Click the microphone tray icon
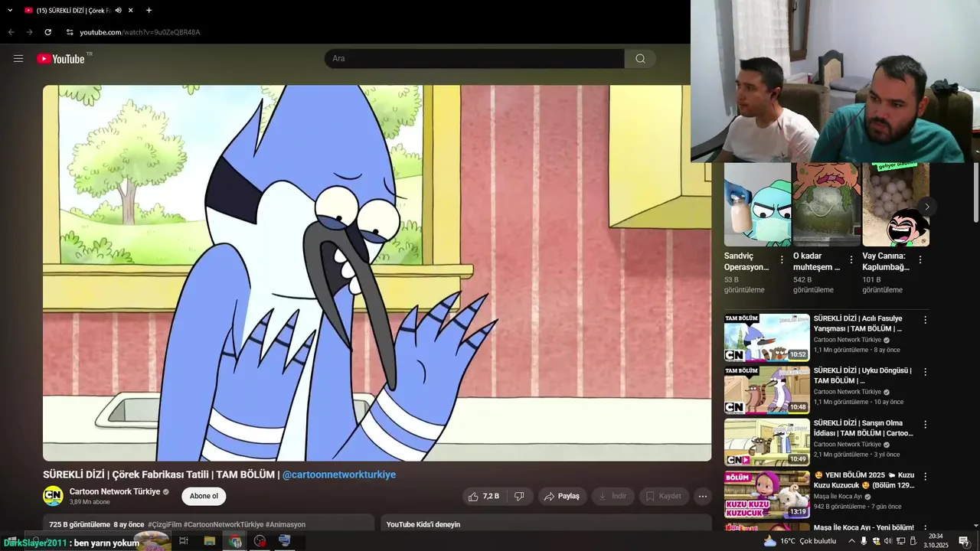The image size is (980, 551). [864, 541]
